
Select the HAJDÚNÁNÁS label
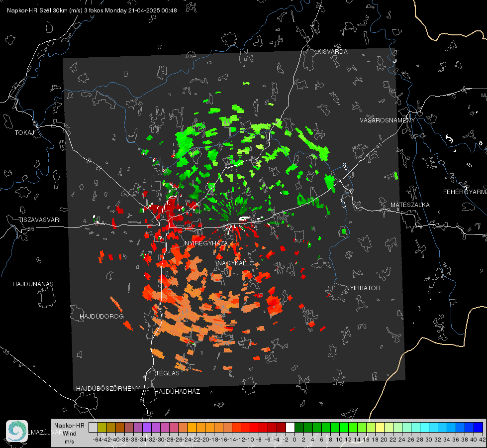coord(33,284)
